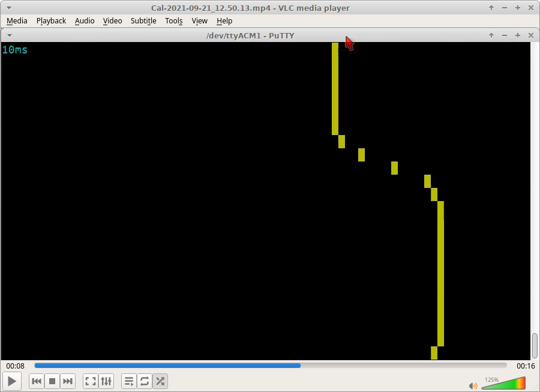Open the Subtitle menu

(143, 21)
